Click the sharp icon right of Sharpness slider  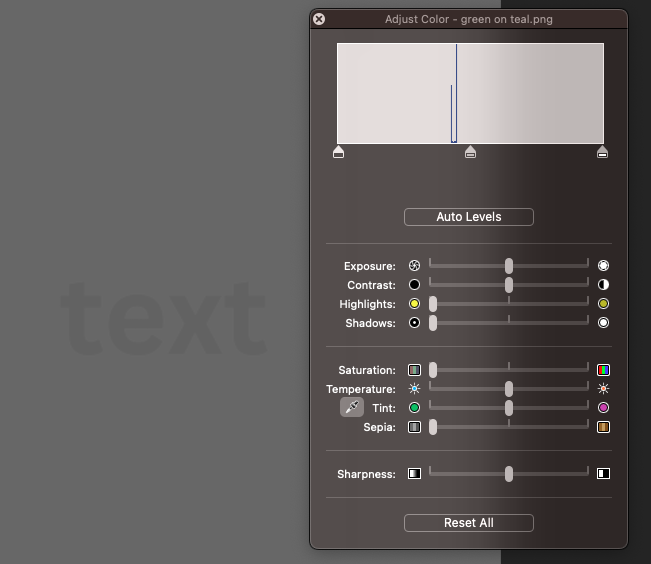click(603, 474)
